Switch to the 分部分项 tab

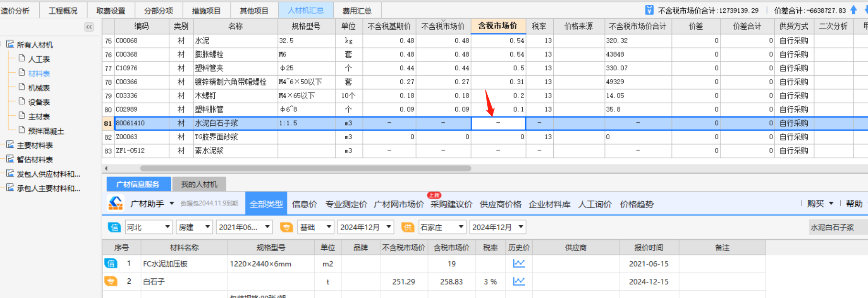coord(159,11)
